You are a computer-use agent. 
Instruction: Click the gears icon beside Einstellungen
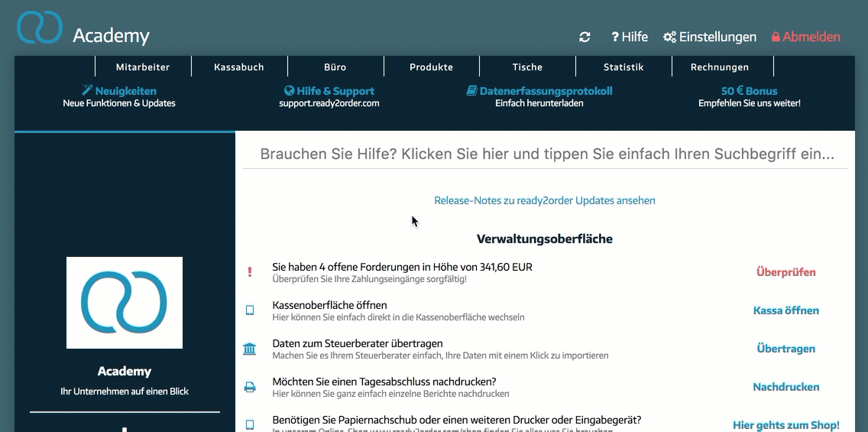[x=670, y=37]
